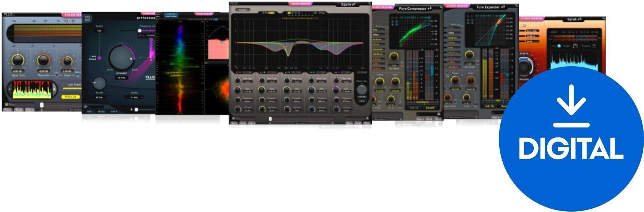Toggle the On switch in Syrah's display
The height and width of the screenshot is (212, 644).
(559, 46)
